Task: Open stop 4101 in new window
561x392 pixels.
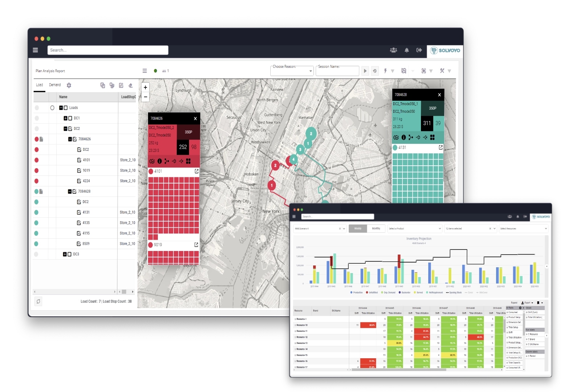Action: (197, 171)
